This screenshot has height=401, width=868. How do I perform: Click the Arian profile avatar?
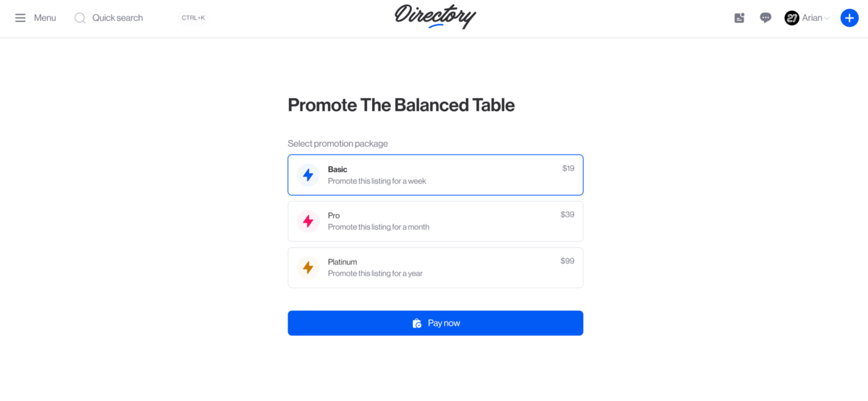tap(792, 18)
